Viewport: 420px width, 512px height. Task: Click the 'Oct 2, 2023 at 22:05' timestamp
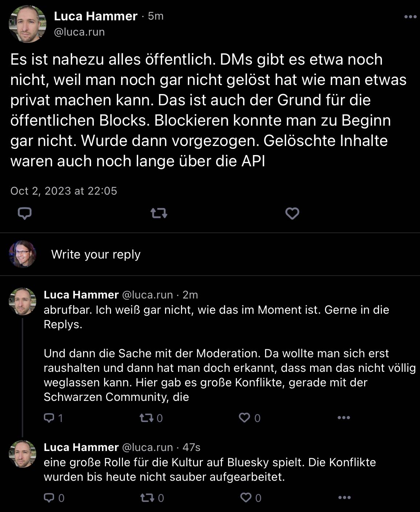(x=64, y=191)
